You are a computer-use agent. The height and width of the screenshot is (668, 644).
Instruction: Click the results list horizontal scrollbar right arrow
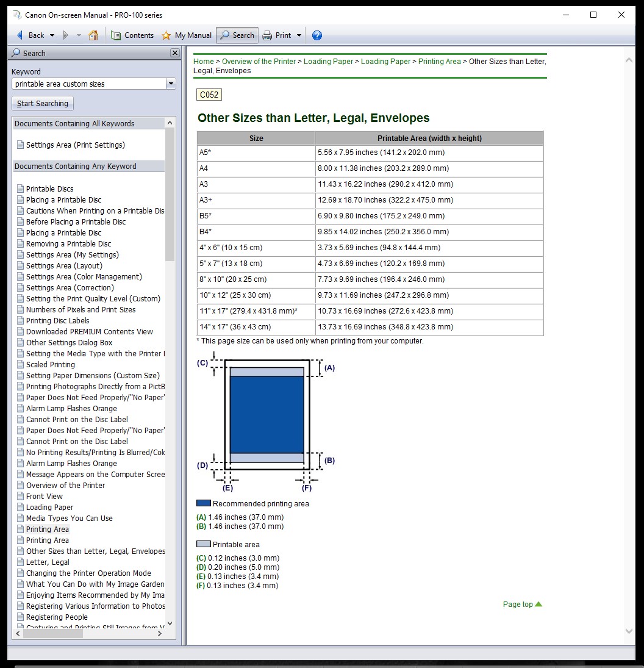(x=160, y=634)
